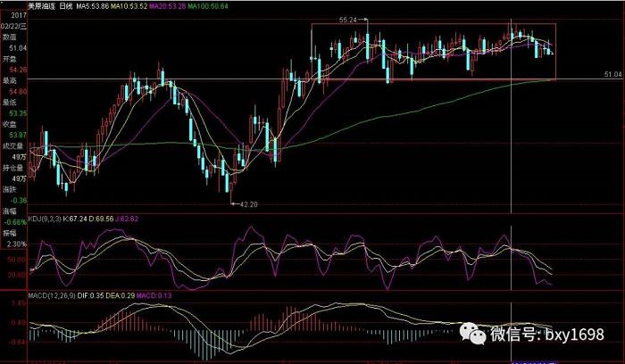
Task: Click the KDJ(9,3,3) indicator title
Action: [45, 219]
